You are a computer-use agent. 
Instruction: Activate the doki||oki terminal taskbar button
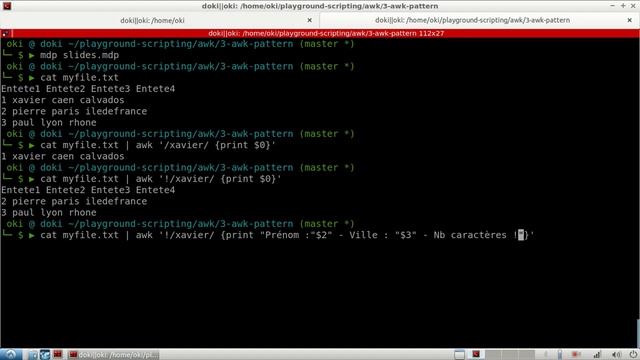coord(113,355)
